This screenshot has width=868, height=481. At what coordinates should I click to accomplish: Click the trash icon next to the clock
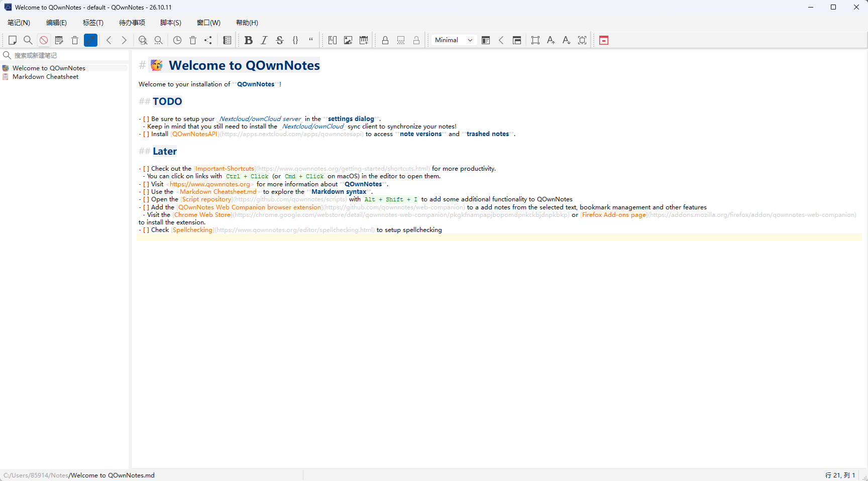click(193, 40)
